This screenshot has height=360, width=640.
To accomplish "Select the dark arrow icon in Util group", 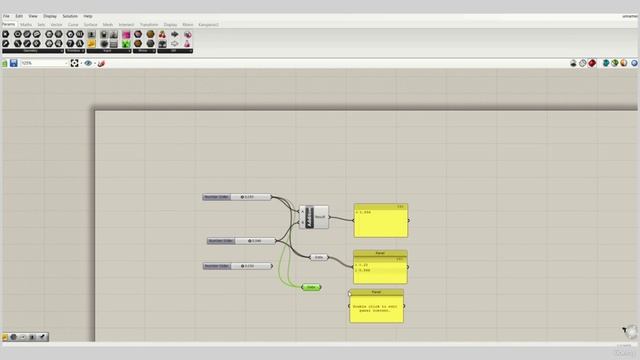I will pyautogui.click(x=175, y=34).
